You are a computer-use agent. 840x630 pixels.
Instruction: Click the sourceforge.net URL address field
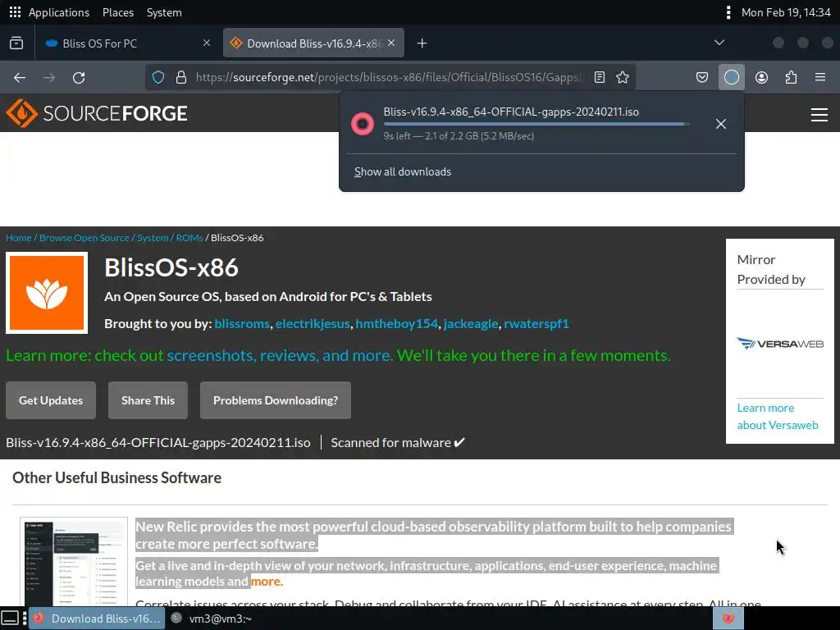point(390,77)
